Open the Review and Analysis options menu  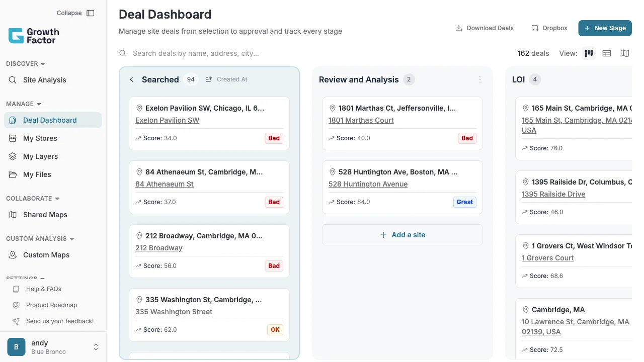480,79
